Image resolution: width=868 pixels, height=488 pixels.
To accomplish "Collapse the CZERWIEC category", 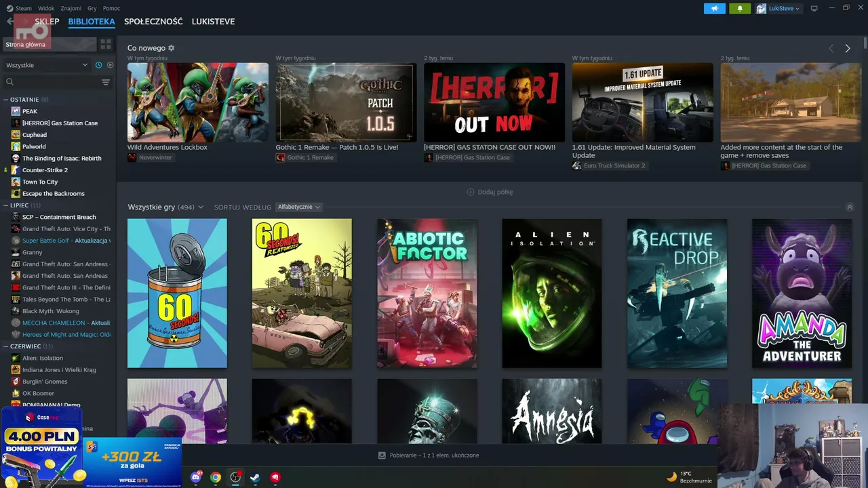I will [x=6, y=346].
